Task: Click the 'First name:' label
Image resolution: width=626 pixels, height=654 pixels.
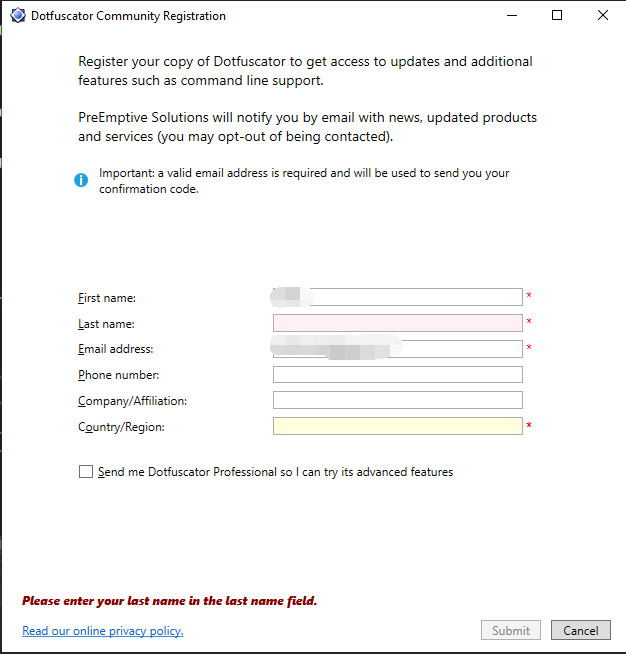Action: [107, 298]
